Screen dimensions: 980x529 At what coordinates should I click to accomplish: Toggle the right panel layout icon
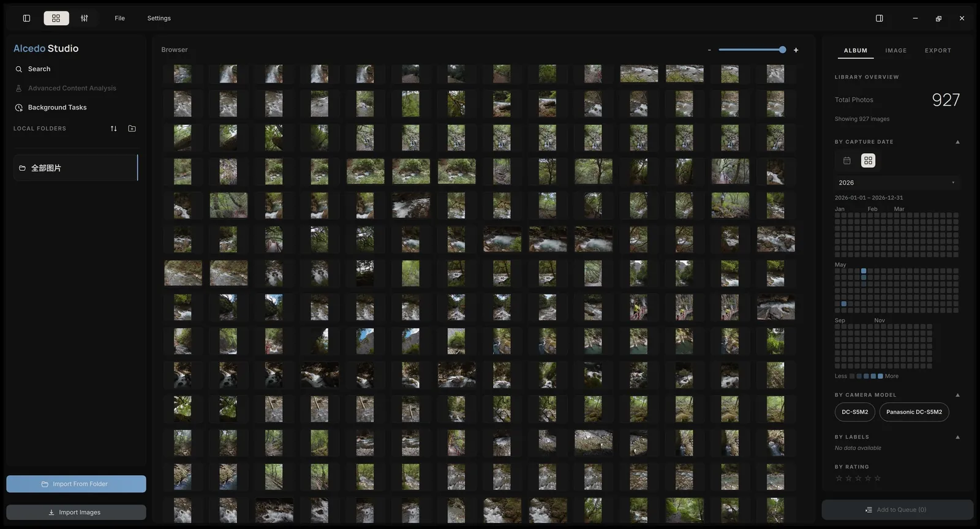click(880, 18)
